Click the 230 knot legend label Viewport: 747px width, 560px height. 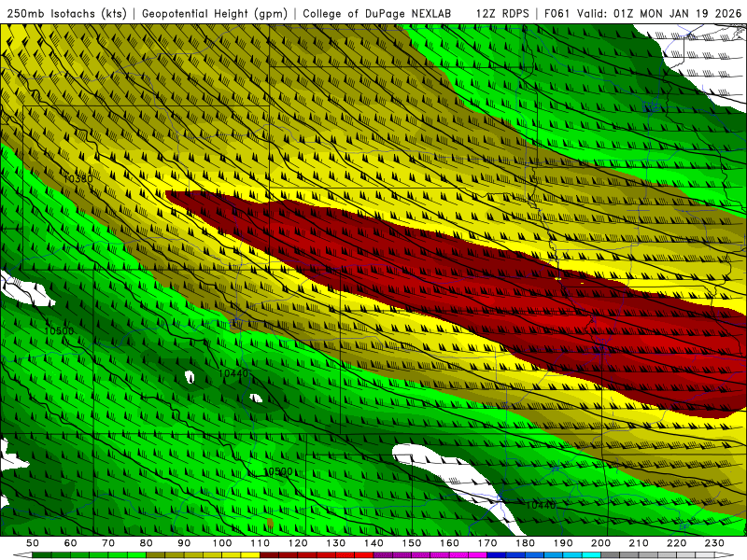point(714,543)
